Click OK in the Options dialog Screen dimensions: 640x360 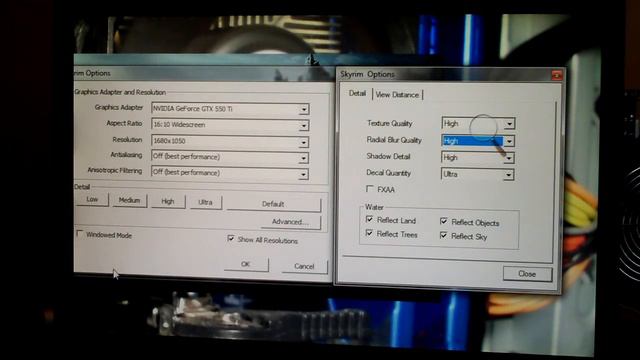pyautogui.click(x=246, y=264)
